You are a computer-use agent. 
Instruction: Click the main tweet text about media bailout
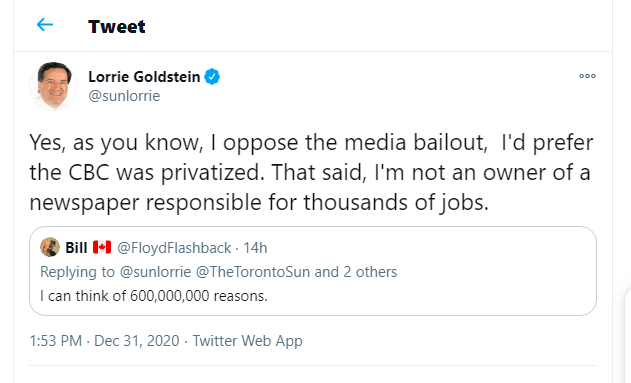click(x=311, y=172)
